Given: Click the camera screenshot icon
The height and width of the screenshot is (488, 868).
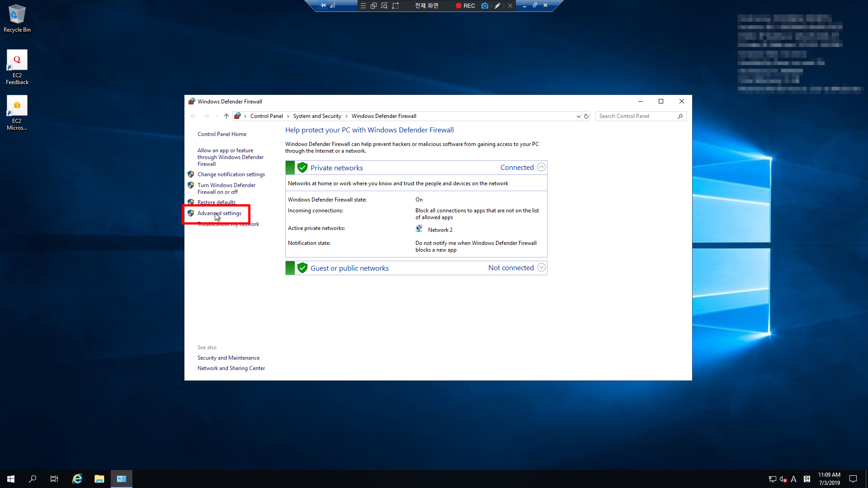Looking at the screenshot, I should coord(485,5).
